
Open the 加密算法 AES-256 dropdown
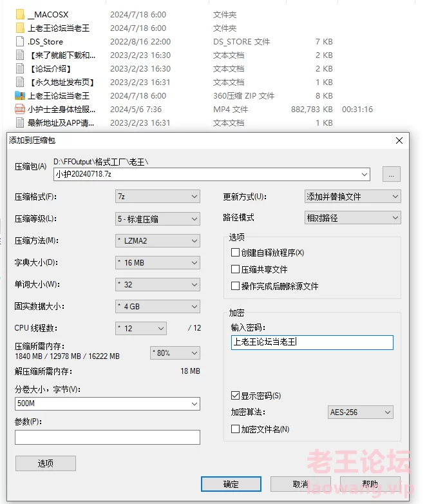coord(361,412)
